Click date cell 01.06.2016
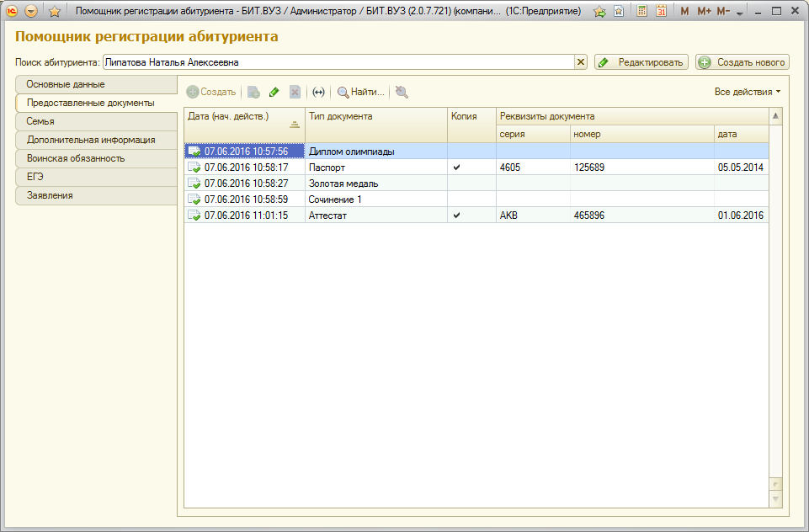This screenshot has height=532, width=809. pos(742,215)
